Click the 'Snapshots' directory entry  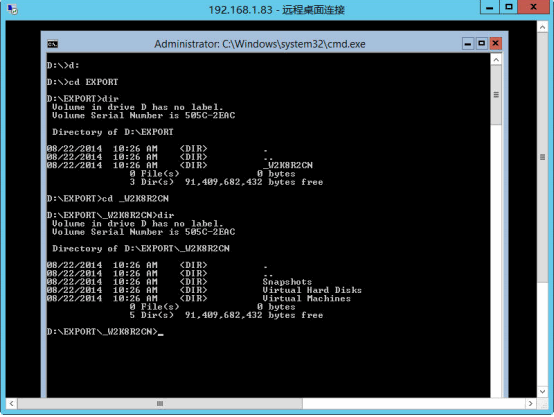point(287,282)
